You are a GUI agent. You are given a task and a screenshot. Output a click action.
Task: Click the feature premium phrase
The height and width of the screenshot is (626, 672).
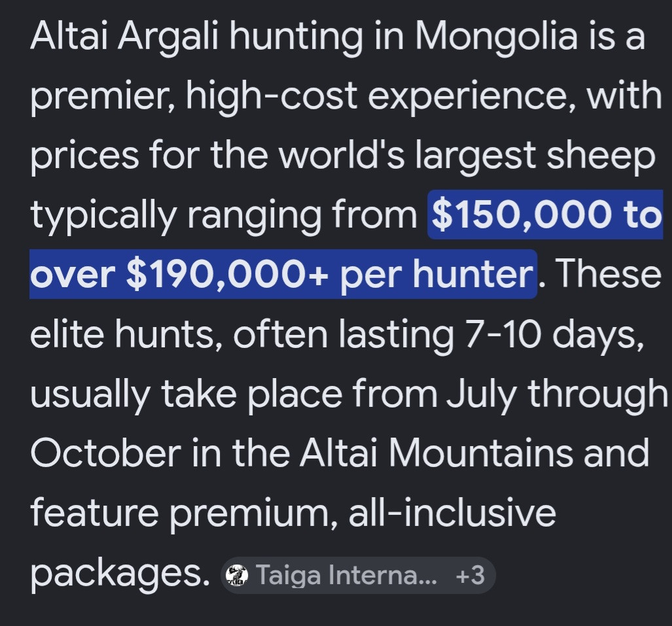[179, 513]
